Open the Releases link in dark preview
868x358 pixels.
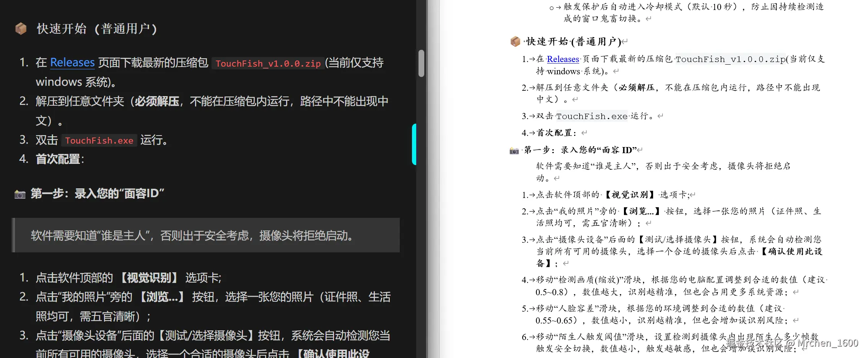pos(72,62)
